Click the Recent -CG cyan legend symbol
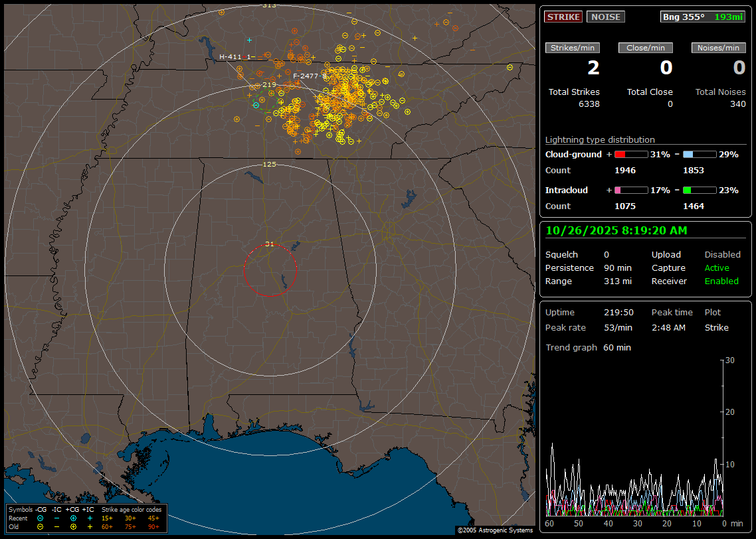This screenshot has width=756, height=539. tap(40, 518)
